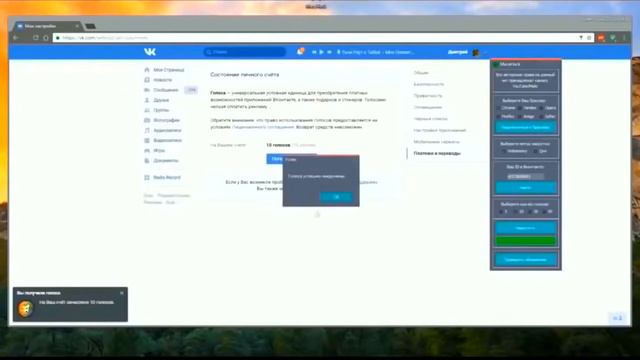The height and width of the screenshot is (360, 640).
Task: Click the blue button under the ID field
Action: (x=526, y=188)
